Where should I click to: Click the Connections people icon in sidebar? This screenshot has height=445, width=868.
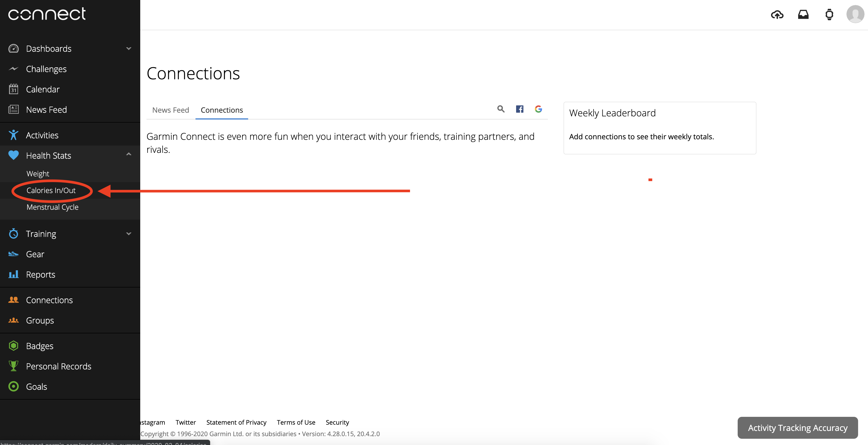tap(14, 300)
